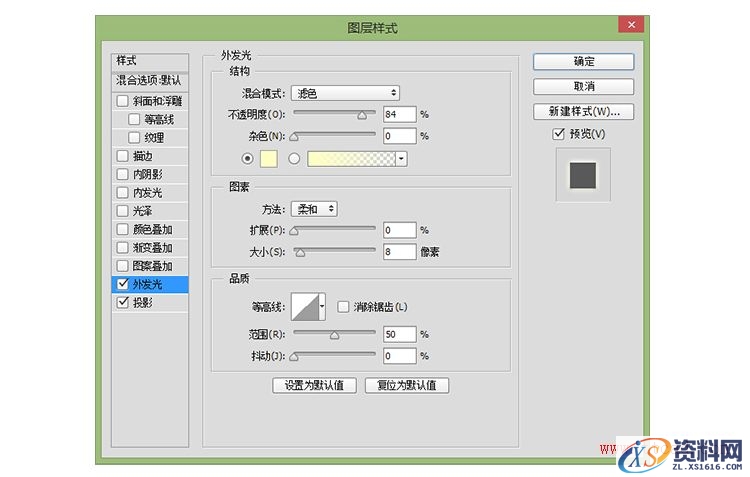Enable the 描边 style checkbox

point(122,156)
